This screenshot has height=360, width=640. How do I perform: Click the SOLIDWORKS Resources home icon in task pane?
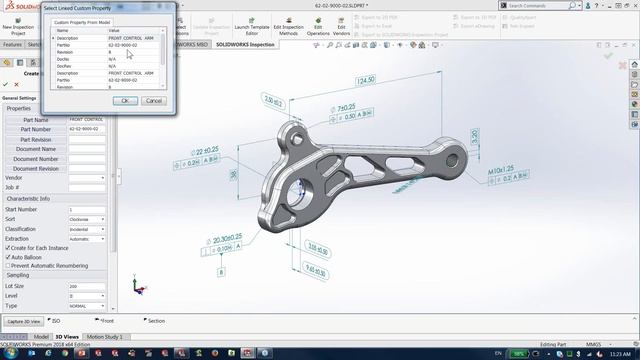(x=635, y=64)
